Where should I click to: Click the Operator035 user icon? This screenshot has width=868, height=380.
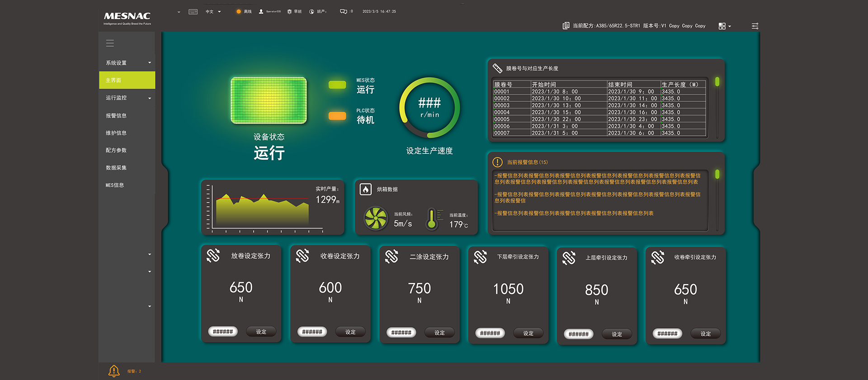point(261,12)
